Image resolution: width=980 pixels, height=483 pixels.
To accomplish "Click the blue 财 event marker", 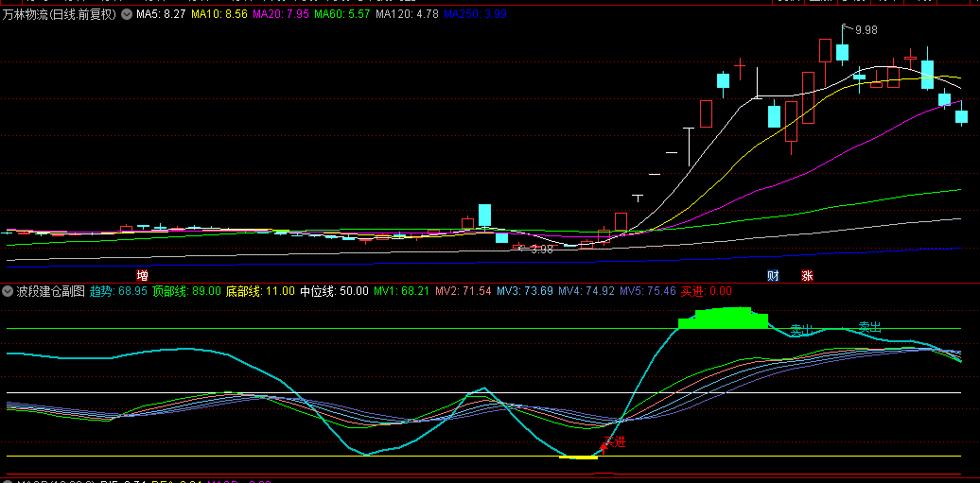I will [x=773, y=276].
